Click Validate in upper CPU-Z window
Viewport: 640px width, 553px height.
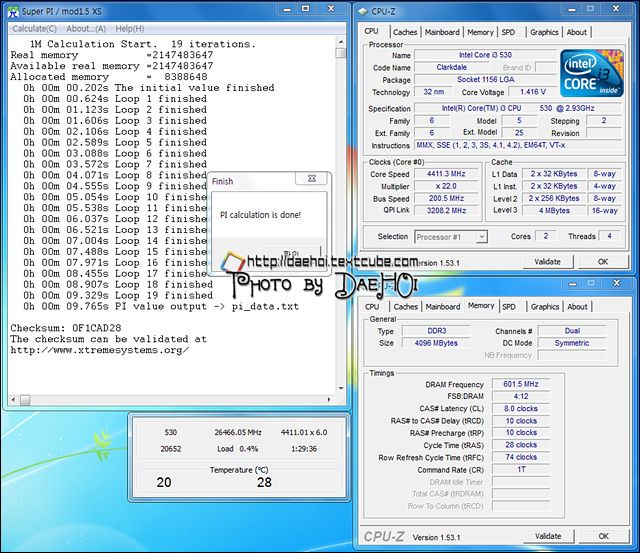pyautogui.click(x=548, y=262)
